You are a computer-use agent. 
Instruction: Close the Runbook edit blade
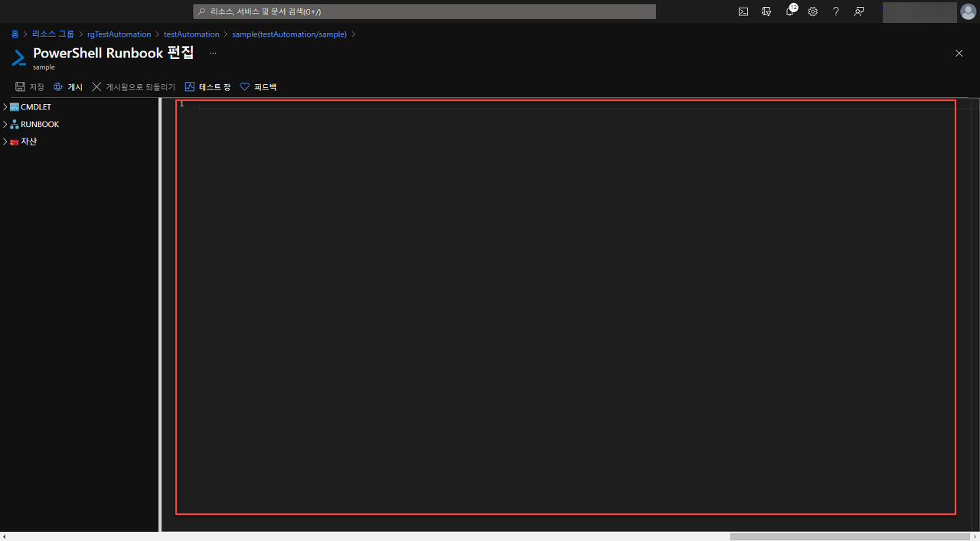click(959, 53)
